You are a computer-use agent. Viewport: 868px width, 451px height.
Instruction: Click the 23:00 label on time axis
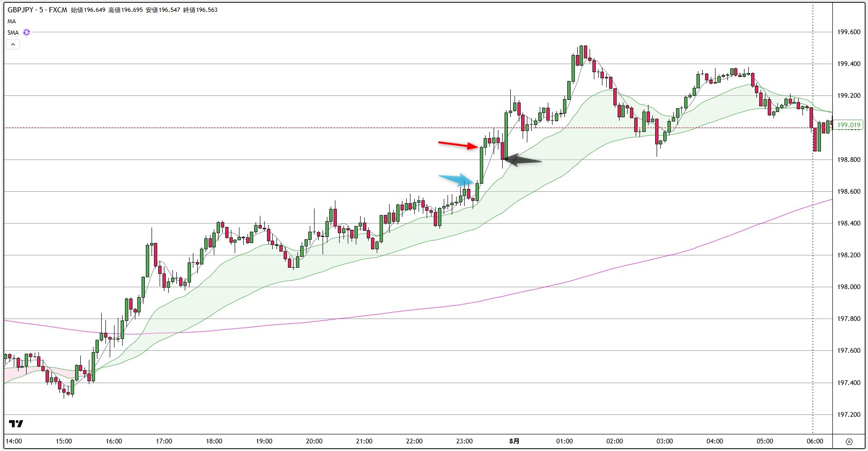pyautogui.click(x=464, y=441)
